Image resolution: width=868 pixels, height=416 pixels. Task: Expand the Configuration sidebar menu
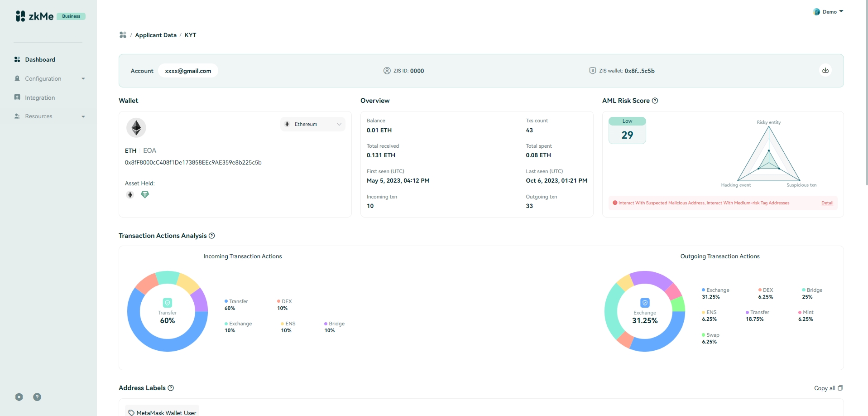click(49, 78)
